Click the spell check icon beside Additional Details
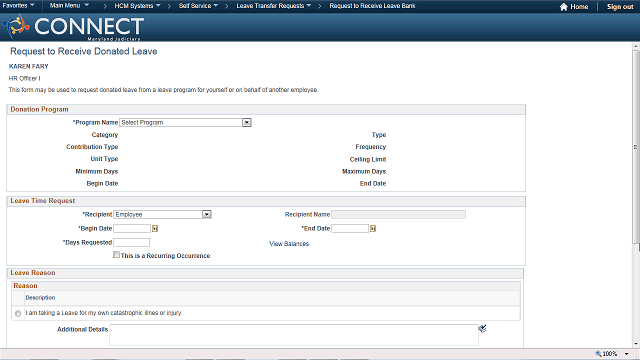The width and height of the screenshot is (640, 360). click(482, 329)
